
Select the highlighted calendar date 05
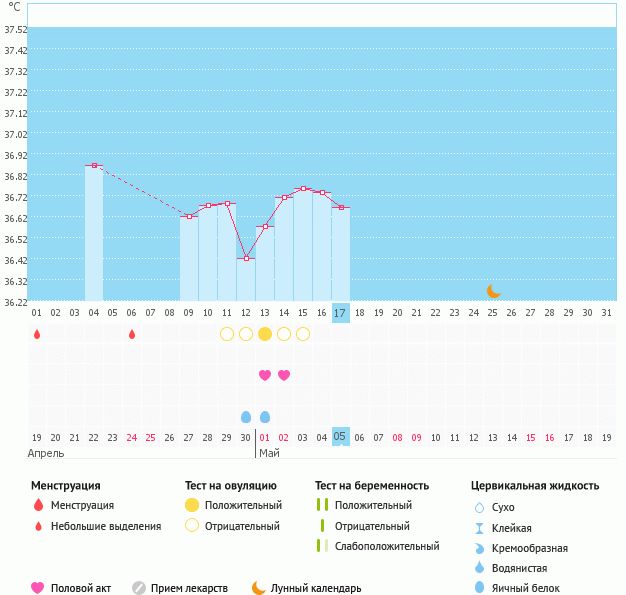(340, 437)
